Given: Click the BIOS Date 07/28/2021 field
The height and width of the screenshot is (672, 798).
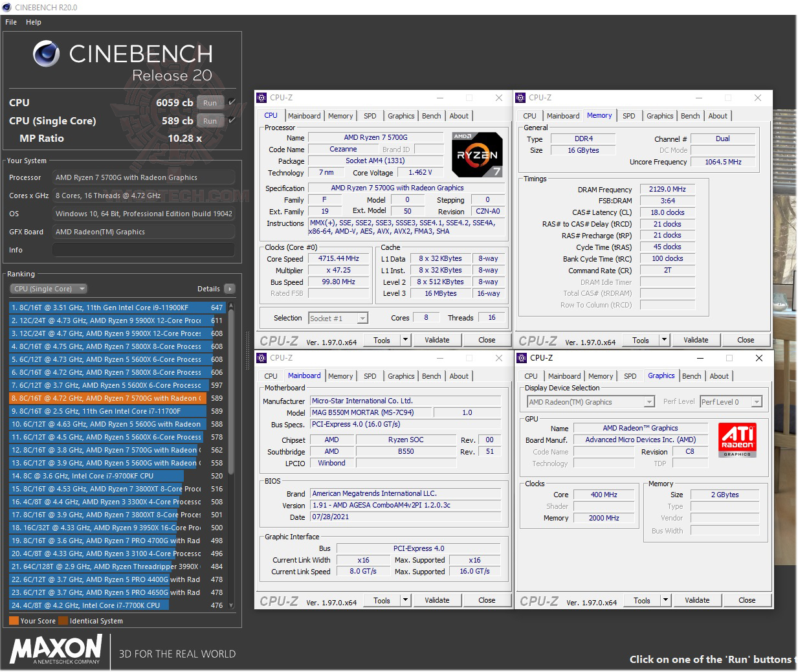Looking at the screenshot, I should pos(405,517).
